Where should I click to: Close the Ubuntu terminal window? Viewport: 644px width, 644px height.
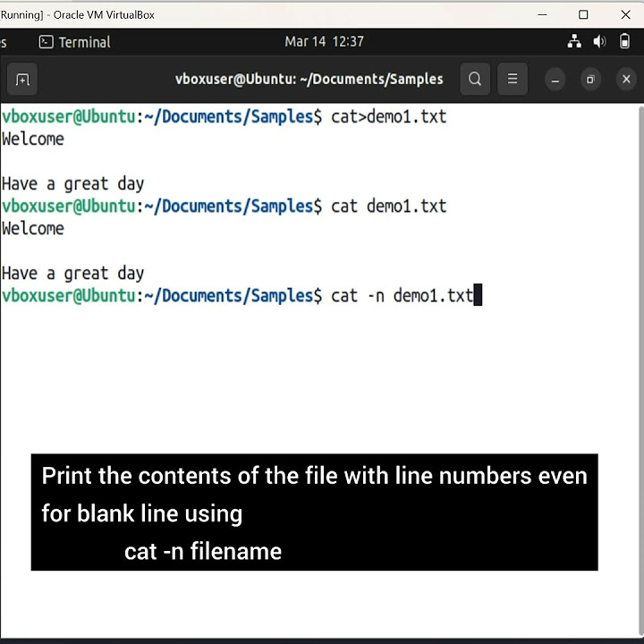click(626, 80)
